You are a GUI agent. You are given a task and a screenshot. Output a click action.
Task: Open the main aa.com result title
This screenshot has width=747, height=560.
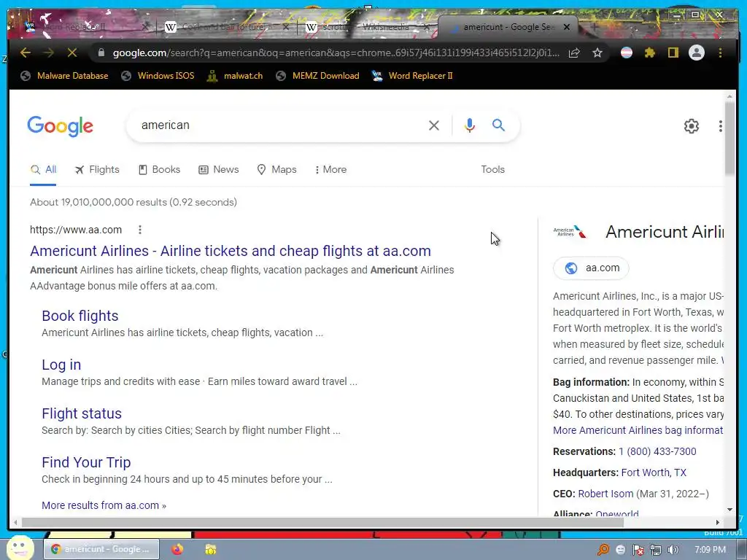tap(231, 251)
